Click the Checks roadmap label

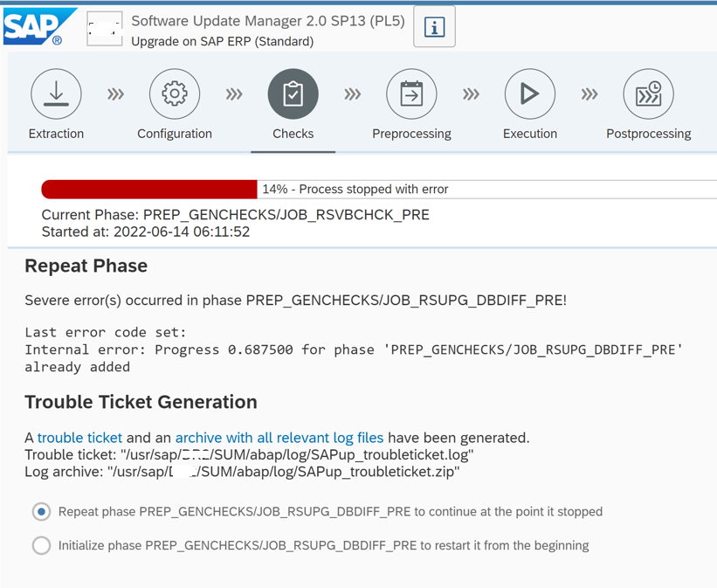tap(293, 134)
